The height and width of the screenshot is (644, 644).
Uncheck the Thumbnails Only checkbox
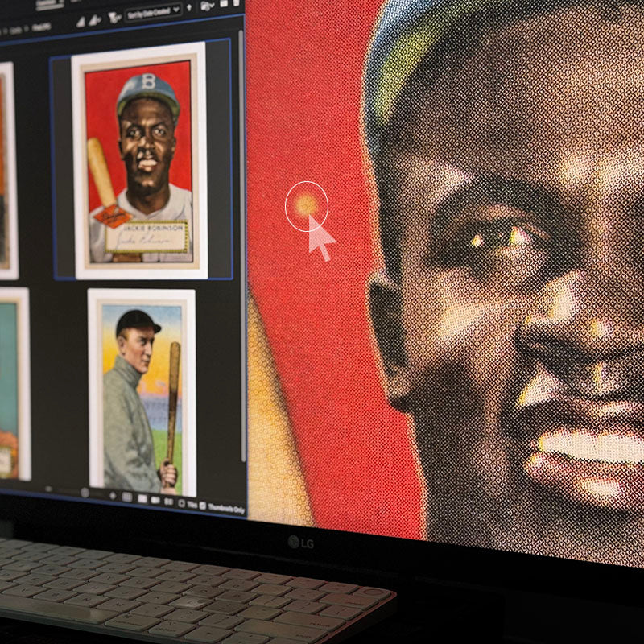[200, 505]
